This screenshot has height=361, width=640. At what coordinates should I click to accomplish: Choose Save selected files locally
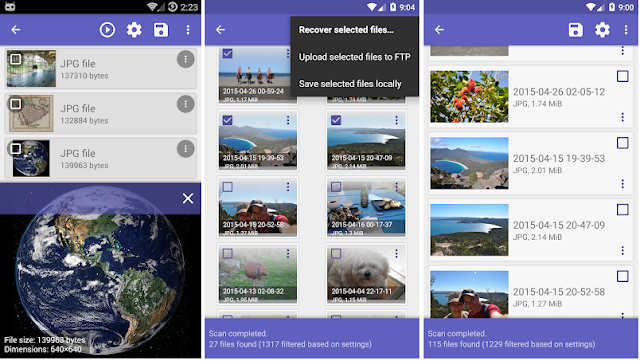[350, 84]
